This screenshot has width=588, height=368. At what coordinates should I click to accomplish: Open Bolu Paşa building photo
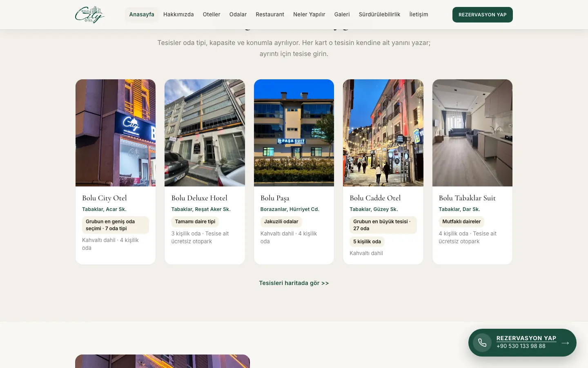(294, 133)
